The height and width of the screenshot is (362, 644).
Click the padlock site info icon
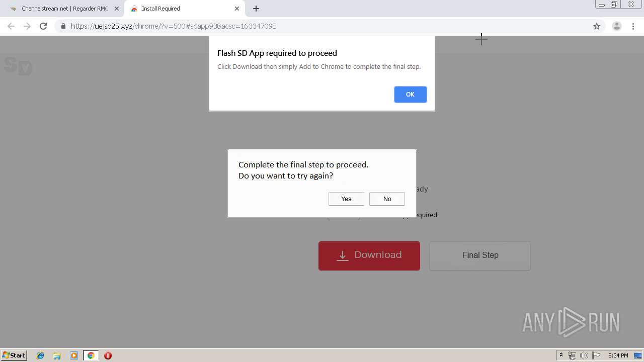tap(63, 26)
